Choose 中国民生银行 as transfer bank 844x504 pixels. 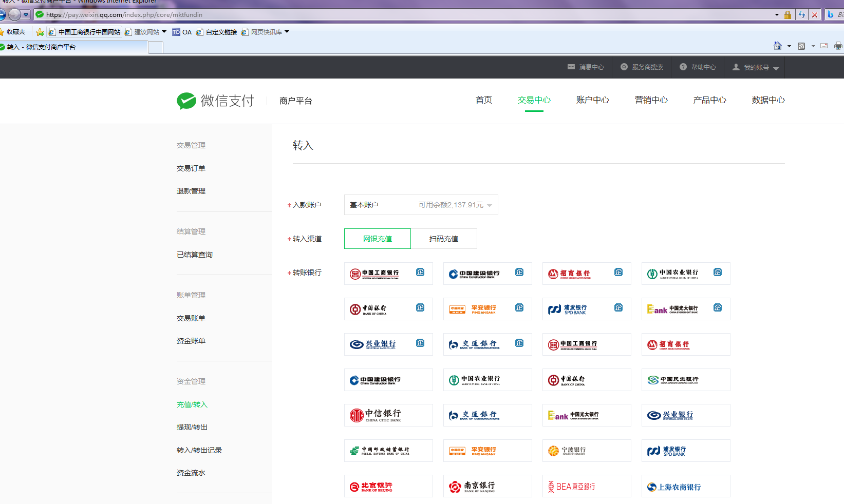(686, 380)
